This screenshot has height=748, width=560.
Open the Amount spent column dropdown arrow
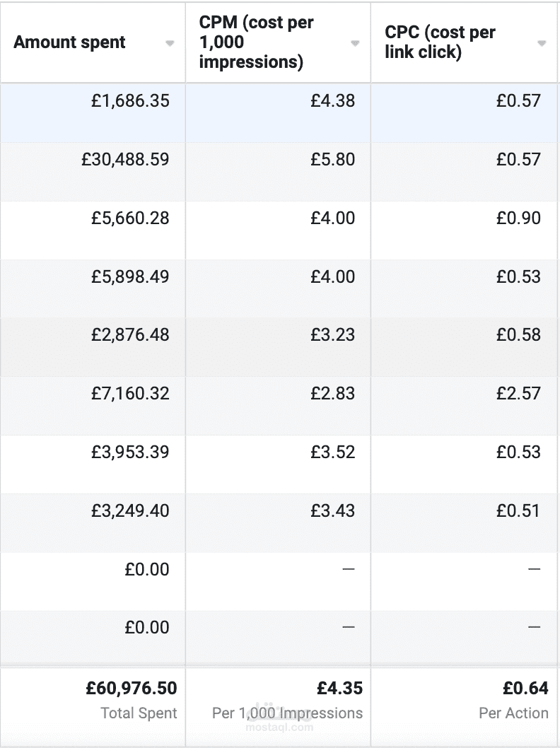click(x=169, y=43)
